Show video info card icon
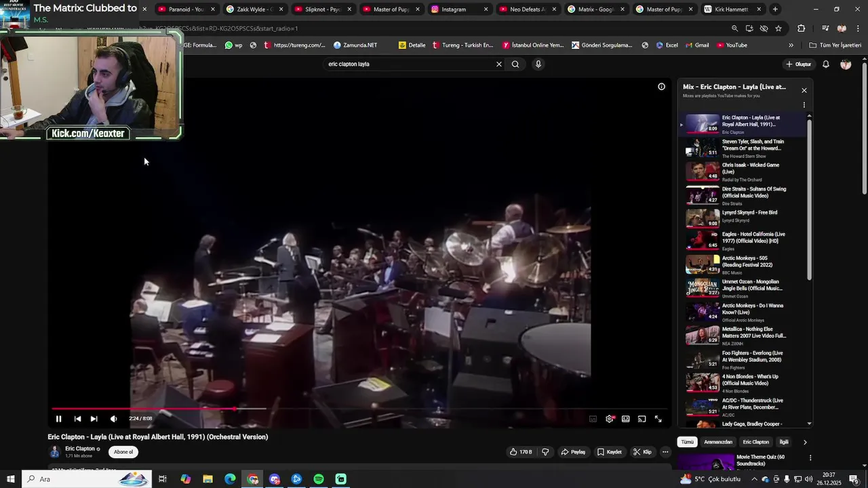 (x=661, y=87)
